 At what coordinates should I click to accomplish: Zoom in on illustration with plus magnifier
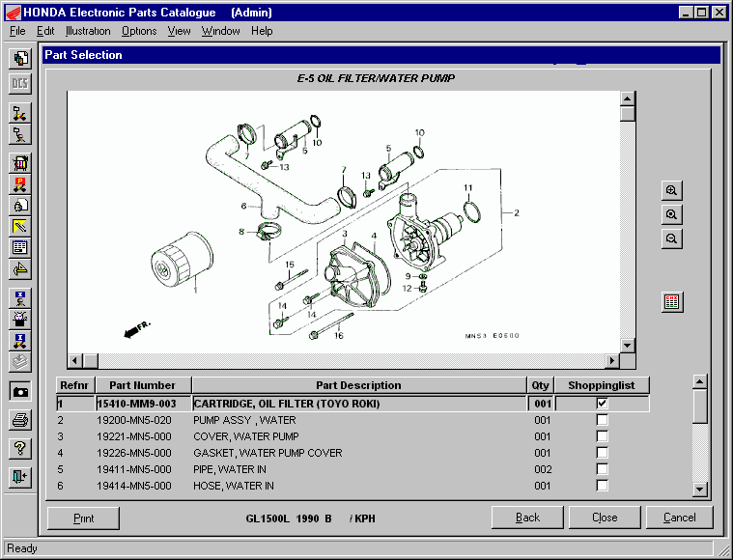click(672, 191)
